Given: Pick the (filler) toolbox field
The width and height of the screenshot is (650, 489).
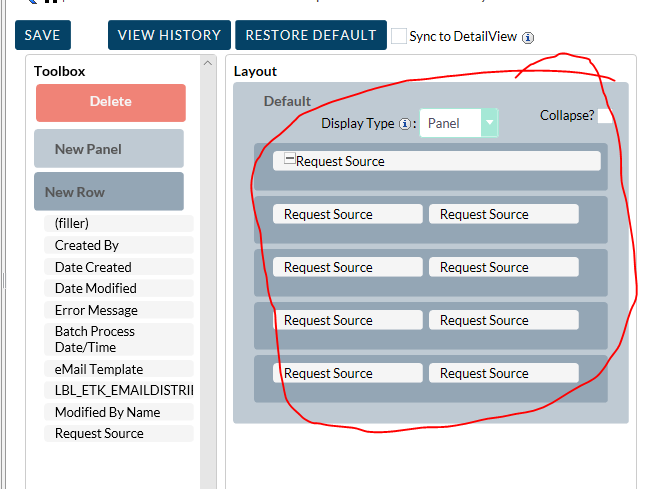Looking at the screenshot, I should click(x=119, y=223).
